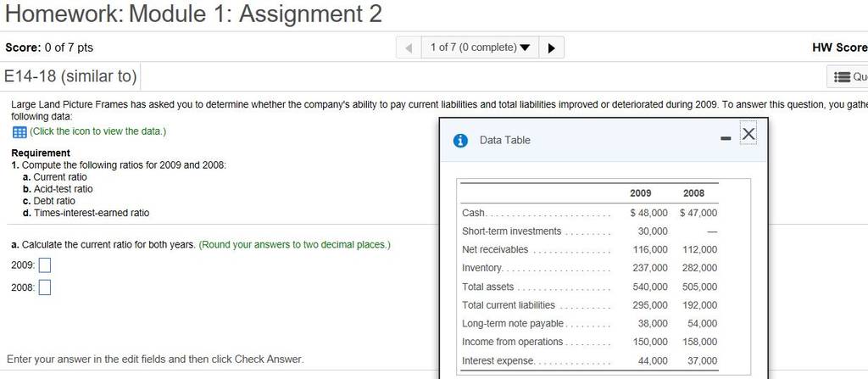Click the Interest expense row
Viewport: 868px width, 379px height.
tap(590, 360)
